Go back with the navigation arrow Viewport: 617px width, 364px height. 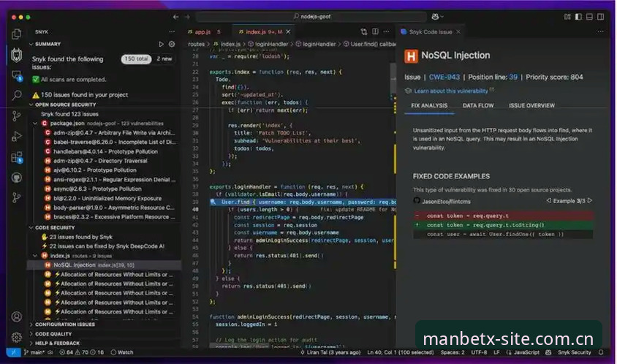point(175,17)
